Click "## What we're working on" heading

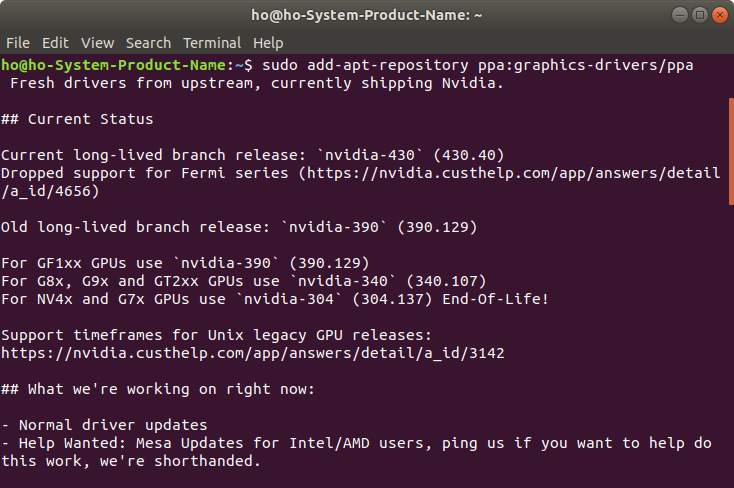coord(158,389)
